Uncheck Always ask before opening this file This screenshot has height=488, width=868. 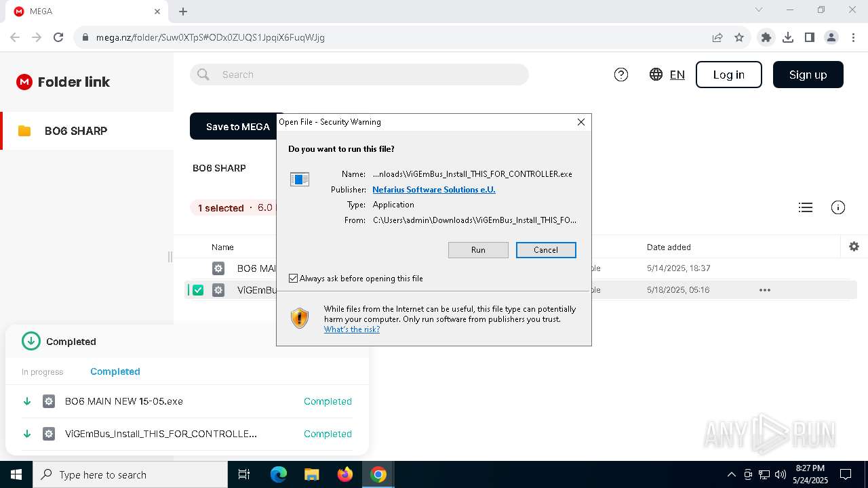coord(294,279)
